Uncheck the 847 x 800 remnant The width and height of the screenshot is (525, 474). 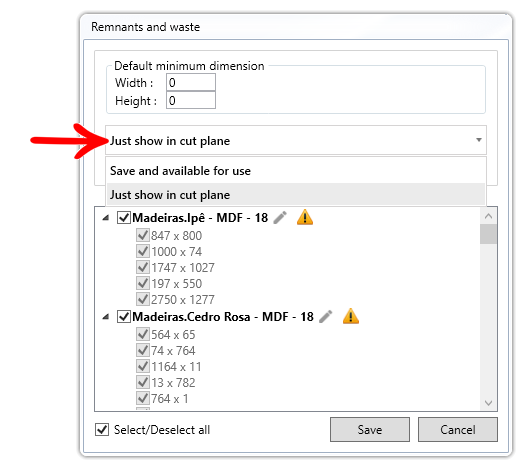click(143, 235)
